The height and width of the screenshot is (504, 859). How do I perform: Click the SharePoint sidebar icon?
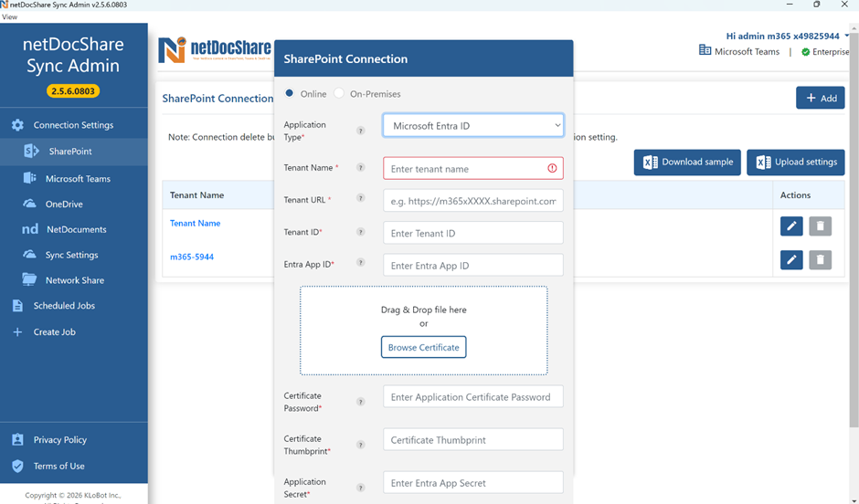tap(31, 151)
